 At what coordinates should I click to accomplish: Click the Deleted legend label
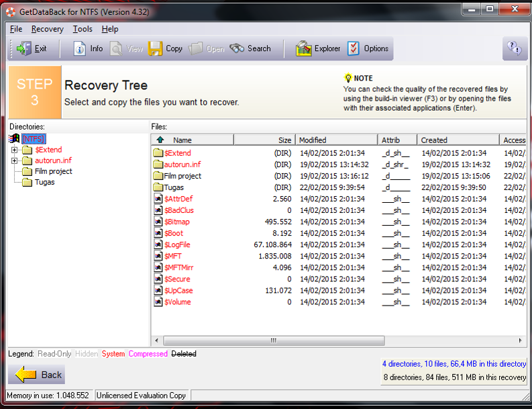click(x=184, y=354)
